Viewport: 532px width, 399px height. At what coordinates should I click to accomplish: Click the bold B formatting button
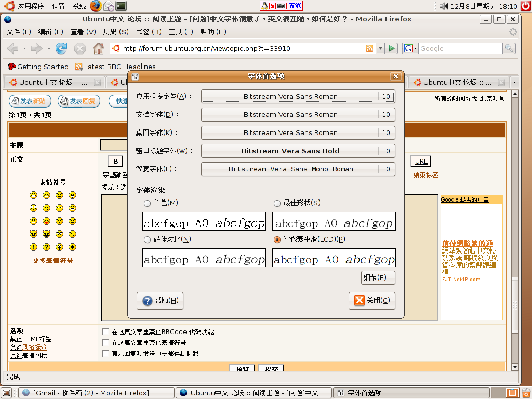(115, 162)
